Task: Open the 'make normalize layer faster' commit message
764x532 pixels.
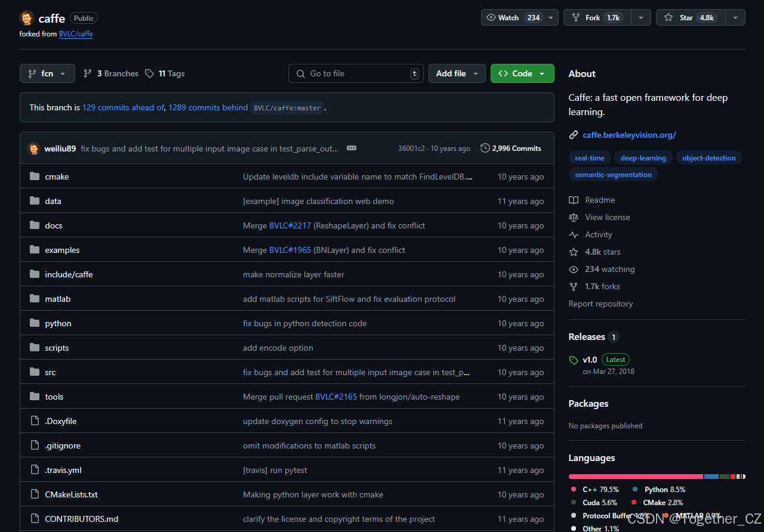Action: point(294,274)
